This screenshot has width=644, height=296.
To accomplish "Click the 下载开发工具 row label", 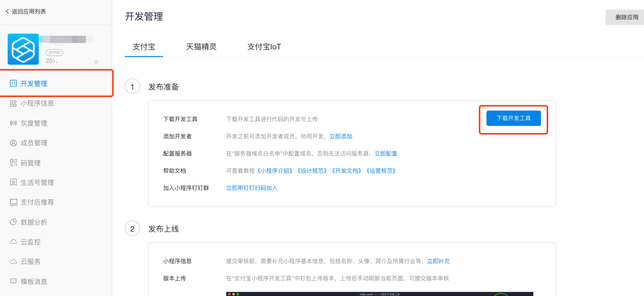I will [180, 119].
